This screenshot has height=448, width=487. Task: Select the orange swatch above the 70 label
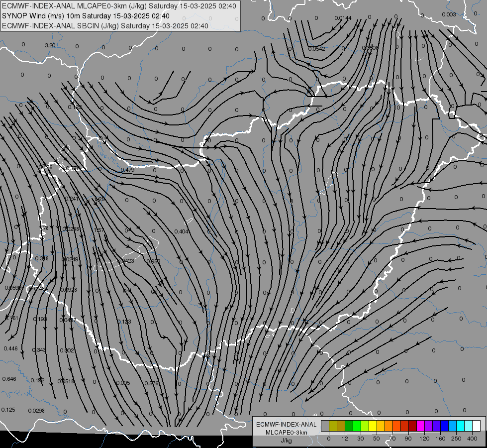[x=389, y=426]
